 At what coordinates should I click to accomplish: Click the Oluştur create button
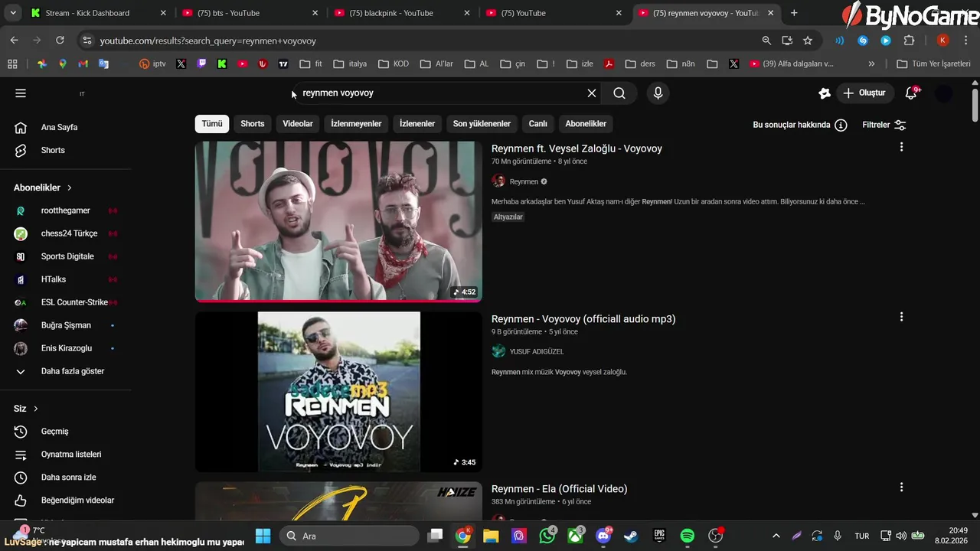(864, 93)
